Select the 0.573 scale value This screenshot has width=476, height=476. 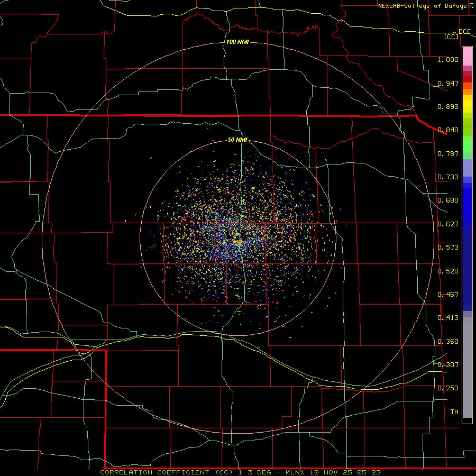tap(448, 248)
